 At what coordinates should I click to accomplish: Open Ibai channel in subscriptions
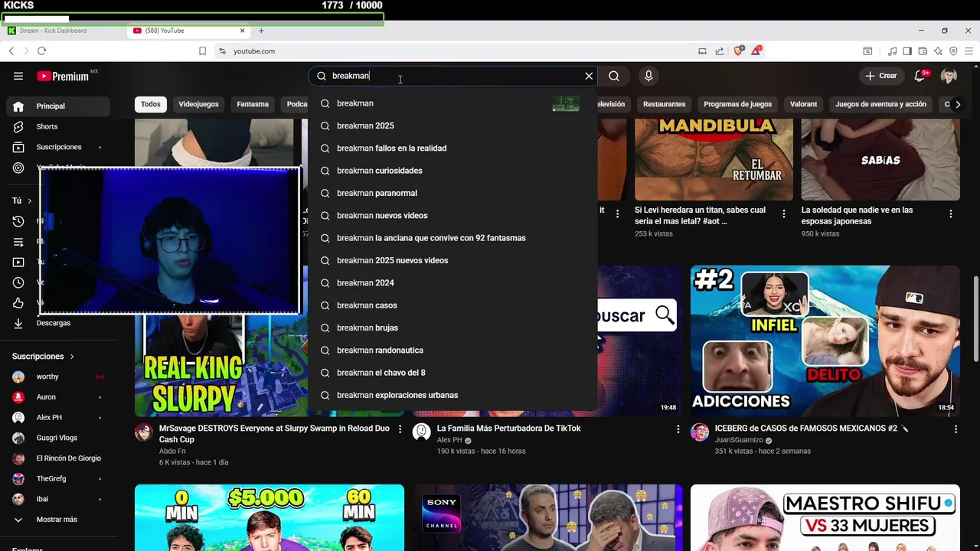pos(58,499)
